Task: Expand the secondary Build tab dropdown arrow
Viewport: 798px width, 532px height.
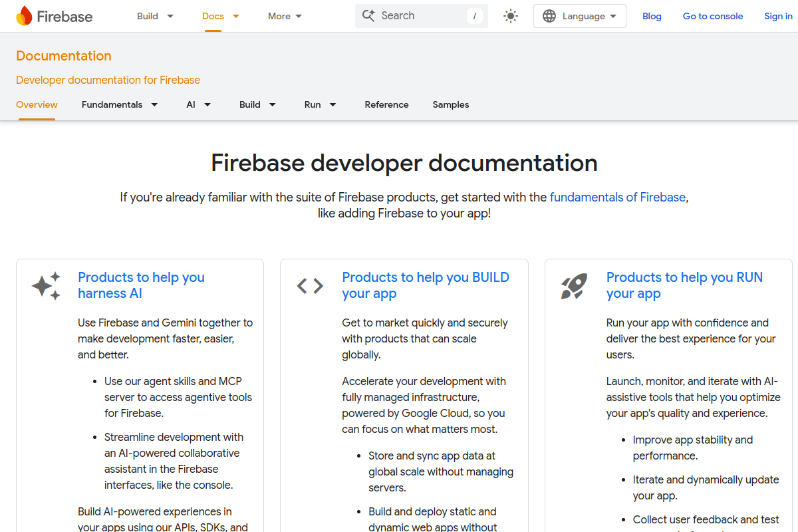Action: pyautogui.click(x=272, y=104)
